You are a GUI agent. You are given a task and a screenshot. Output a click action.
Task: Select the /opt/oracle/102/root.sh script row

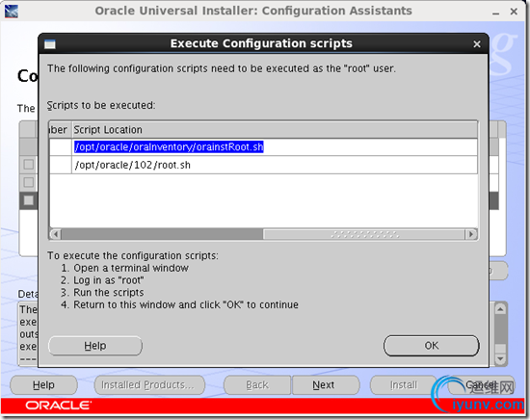263,165
